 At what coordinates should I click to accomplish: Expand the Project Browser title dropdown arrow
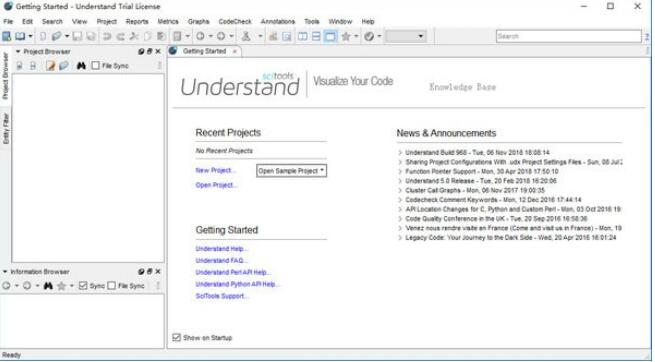click(x=18, y=51)
